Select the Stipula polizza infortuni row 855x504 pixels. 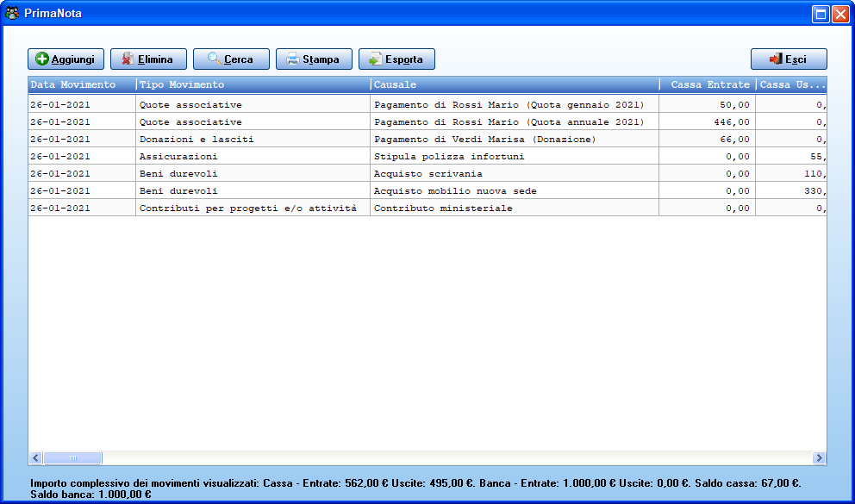pos(427,157)
